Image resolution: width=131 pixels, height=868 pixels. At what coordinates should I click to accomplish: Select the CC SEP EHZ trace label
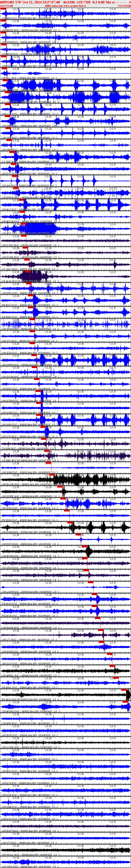(x=30, y=161)
